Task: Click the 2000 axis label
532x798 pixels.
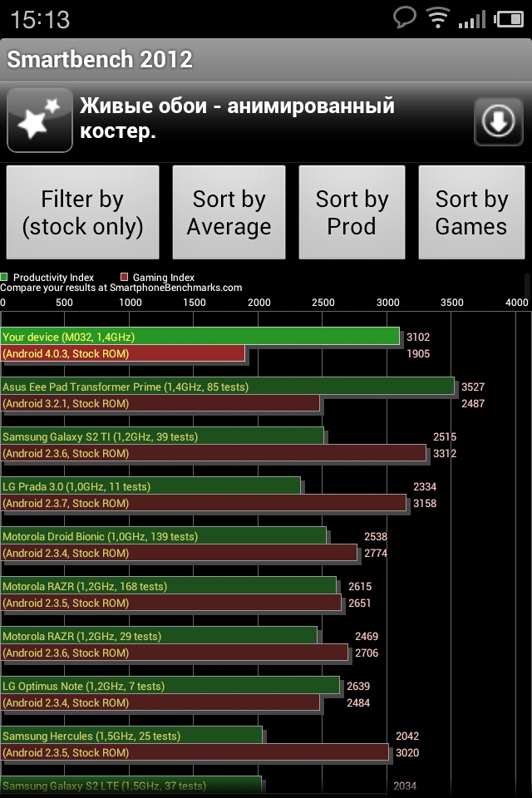Action: point(259,303)
